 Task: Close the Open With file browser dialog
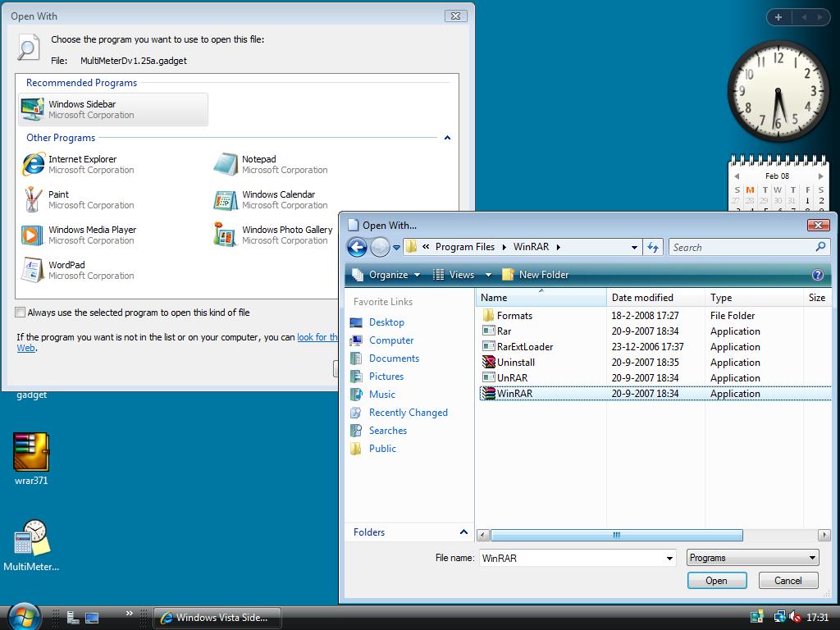[x=818, y=225]
